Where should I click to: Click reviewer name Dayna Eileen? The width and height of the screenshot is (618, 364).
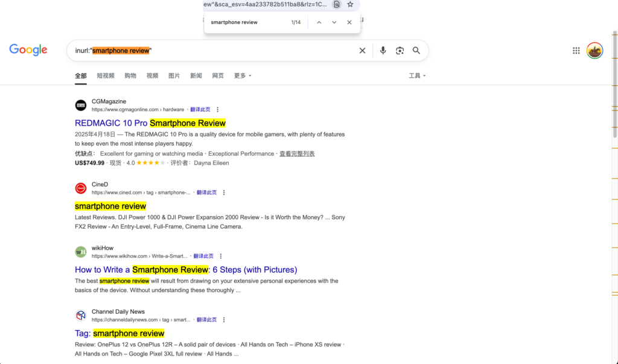point(211,163)
